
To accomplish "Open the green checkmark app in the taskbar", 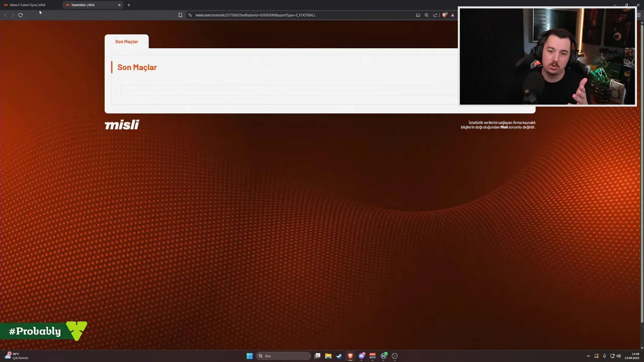I will pos(384,356).
